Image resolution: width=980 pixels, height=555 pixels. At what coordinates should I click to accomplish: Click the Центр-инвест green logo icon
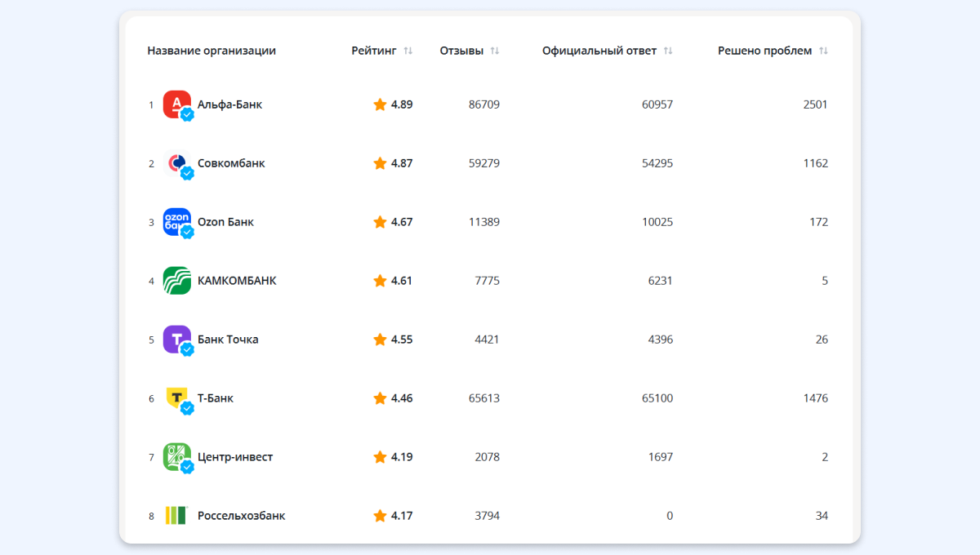176,456
